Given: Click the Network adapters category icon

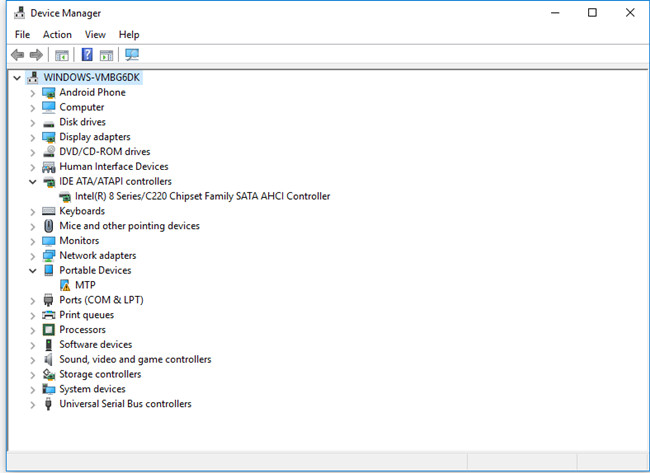Looking at the screenshot, I should pyautogui.click(x=49, y=256).
